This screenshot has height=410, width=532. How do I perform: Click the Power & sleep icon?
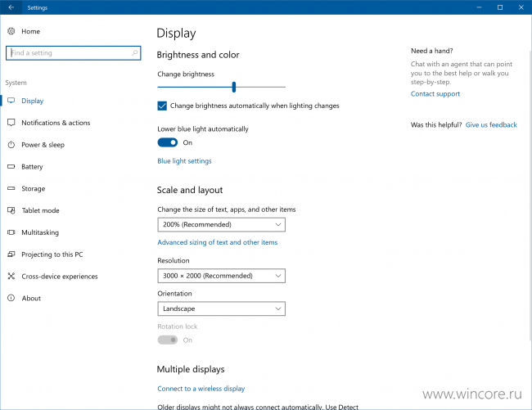click(11, 145)
